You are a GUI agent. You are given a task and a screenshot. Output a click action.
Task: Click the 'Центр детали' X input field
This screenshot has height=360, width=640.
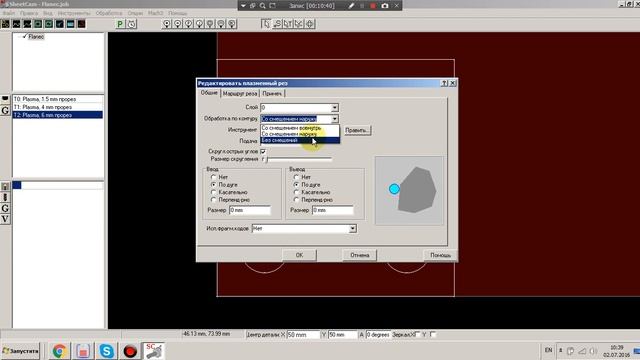[303, 335]
